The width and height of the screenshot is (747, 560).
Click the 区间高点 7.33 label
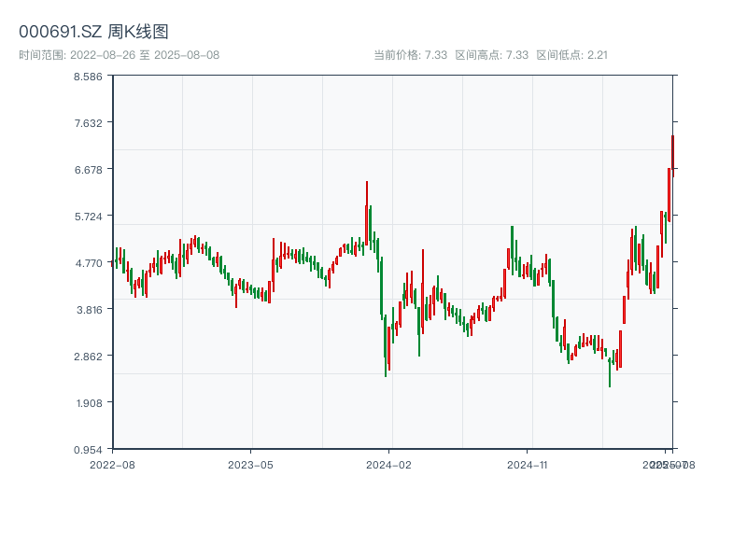[491, 55]
